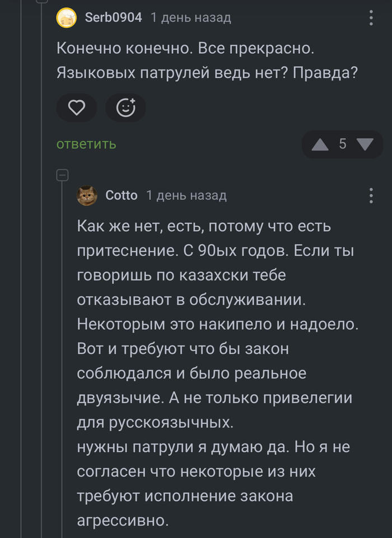This screenshot has height=538, width=392.
Task: Downvote Serb0904's comment
Action: [x=365, y=144]
